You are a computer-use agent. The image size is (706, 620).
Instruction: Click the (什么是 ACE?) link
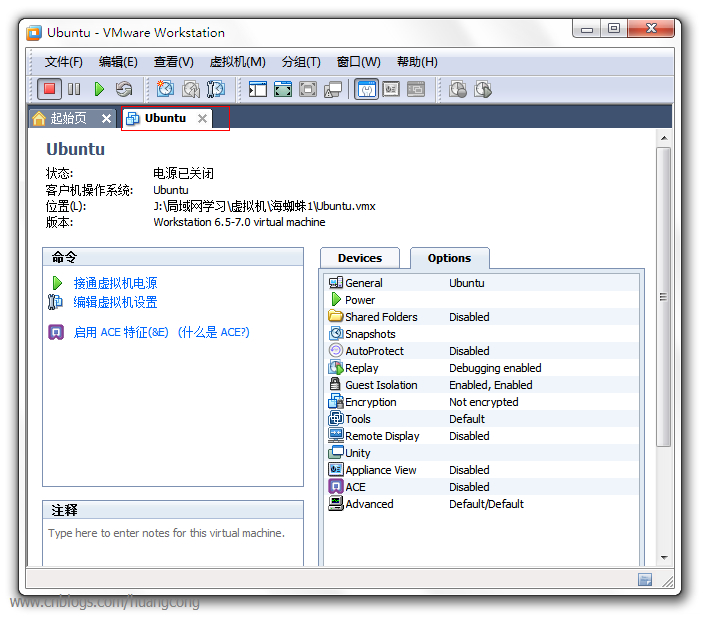click(213, 332)
